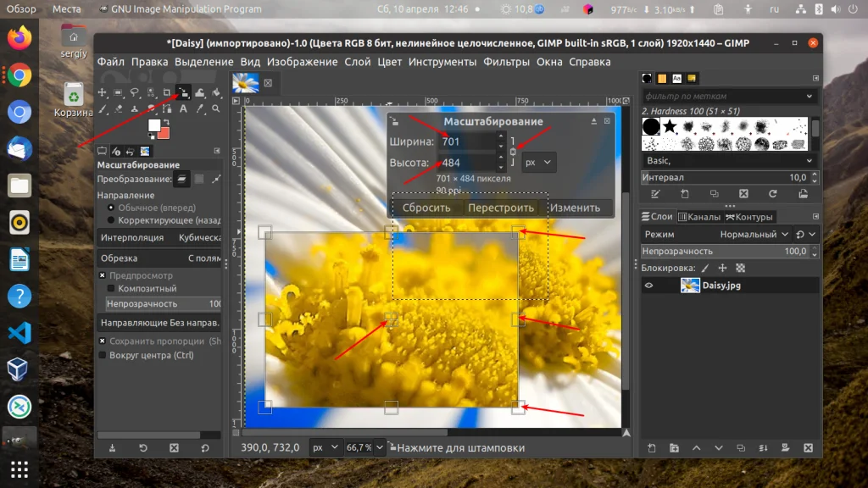Open the Tool Options tab icon
The width and height of the screenshot is (868, 488).
[101, 149]
